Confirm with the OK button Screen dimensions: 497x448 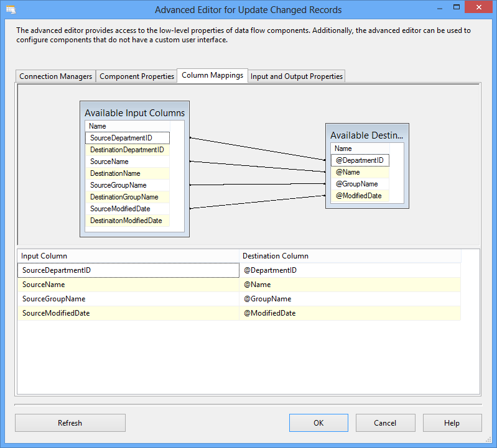coord(318,423)
